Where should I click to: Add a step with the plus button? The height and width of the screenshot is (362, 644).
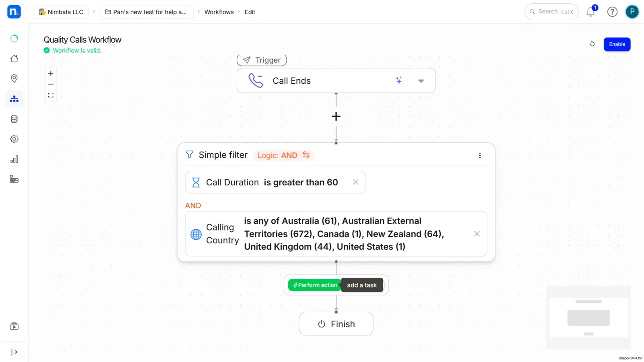coord(336,117)
